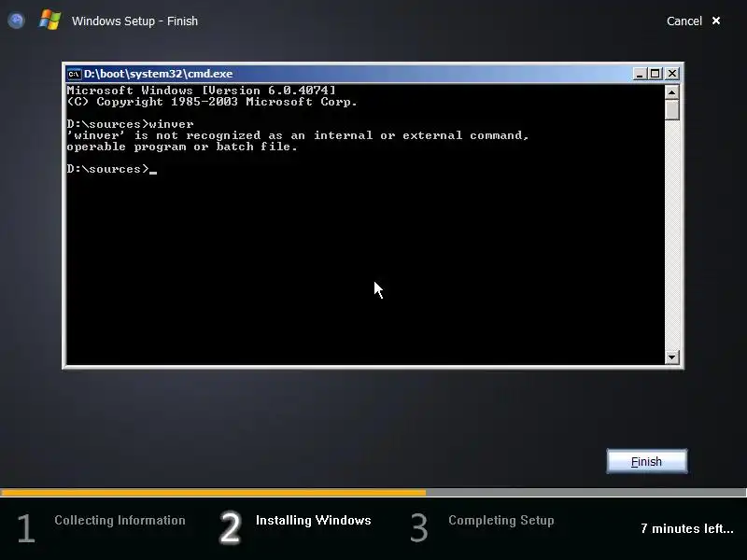Click the Finish button
This screenshot has width=747, height=560.
tap(646, 461)
